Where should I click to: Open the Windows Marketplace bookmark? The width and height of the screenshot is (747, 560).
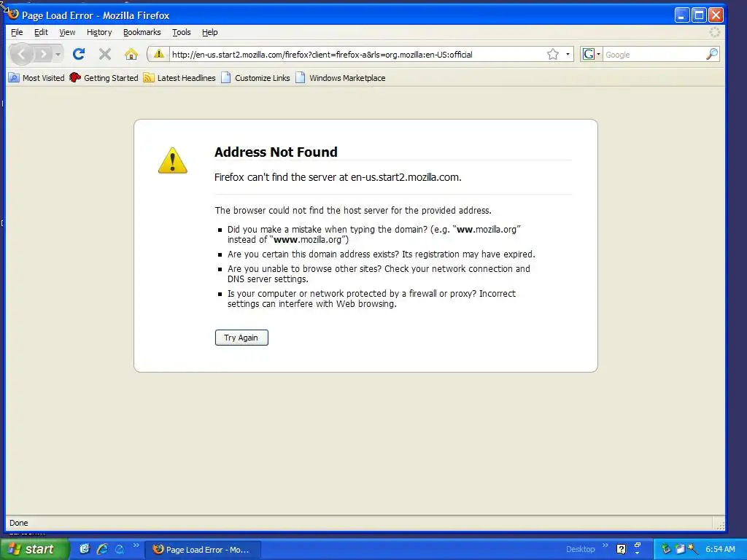point(341,77)
